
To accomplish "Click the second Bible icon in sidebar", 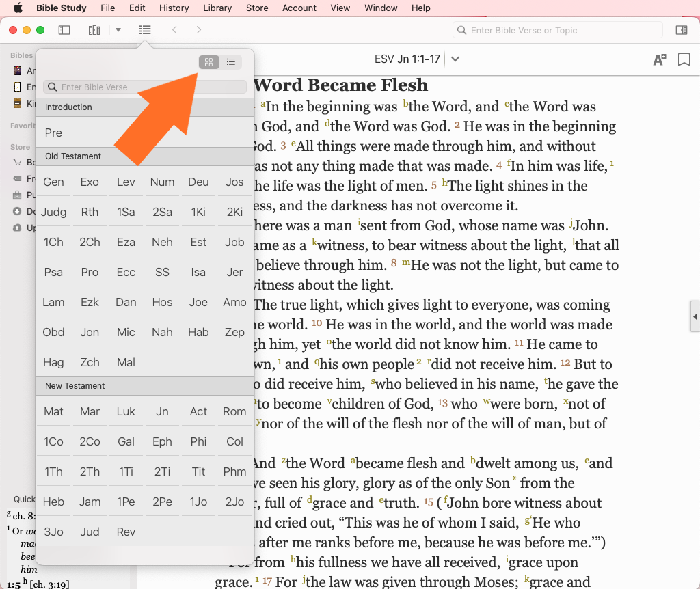I will tap(17, 87).
